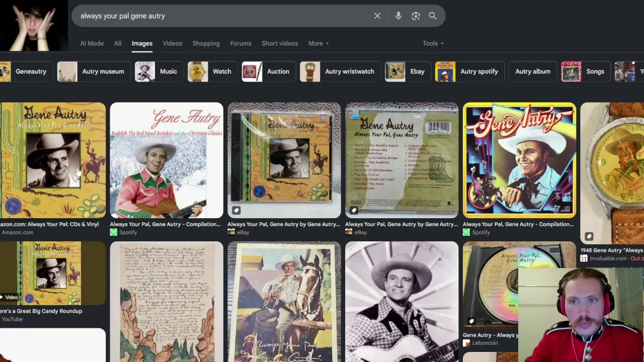644x362 pixels.
Task: Filter by Watch chip
Action: [x=212, y=71]
